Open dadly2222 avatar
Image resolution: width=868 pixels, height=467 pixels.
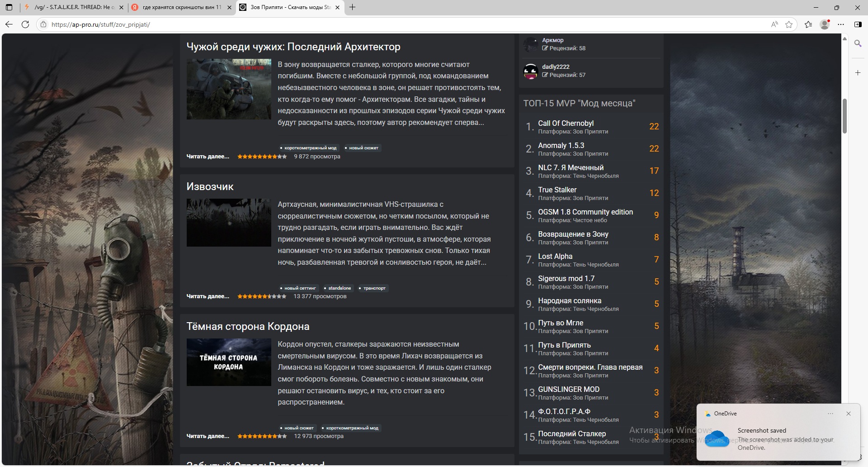tap(531, 71)
